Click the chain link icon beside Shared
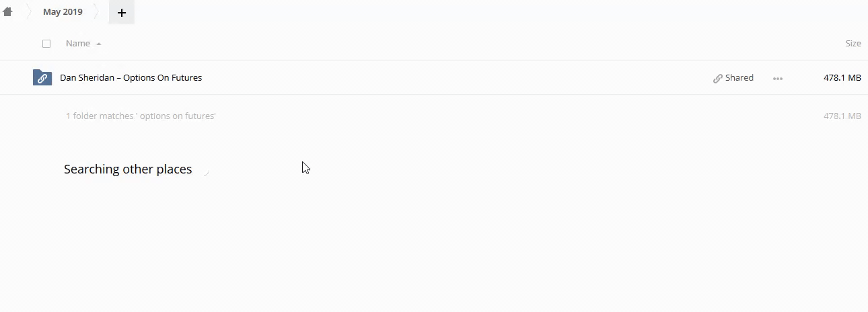 pos(718,78)
